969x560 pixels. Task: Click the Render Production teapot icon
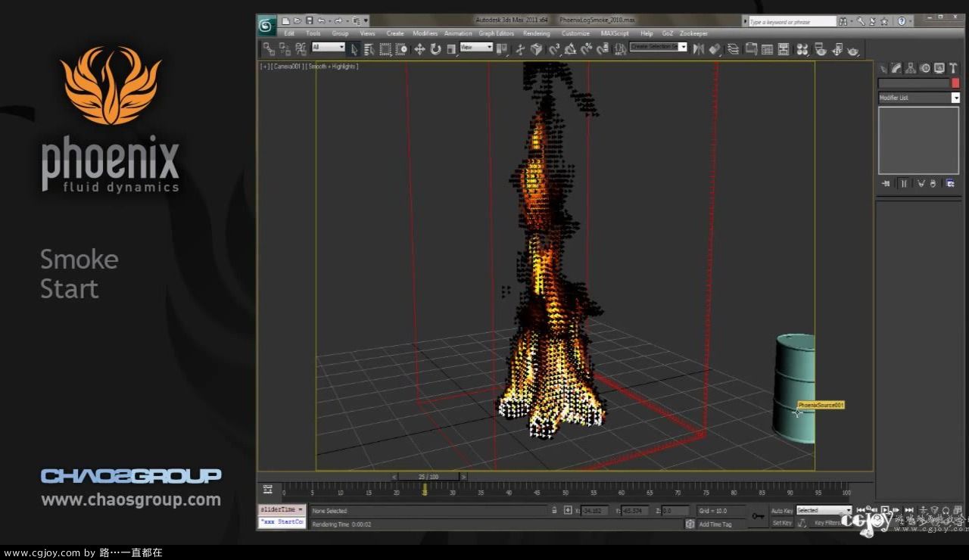point(853,49)
